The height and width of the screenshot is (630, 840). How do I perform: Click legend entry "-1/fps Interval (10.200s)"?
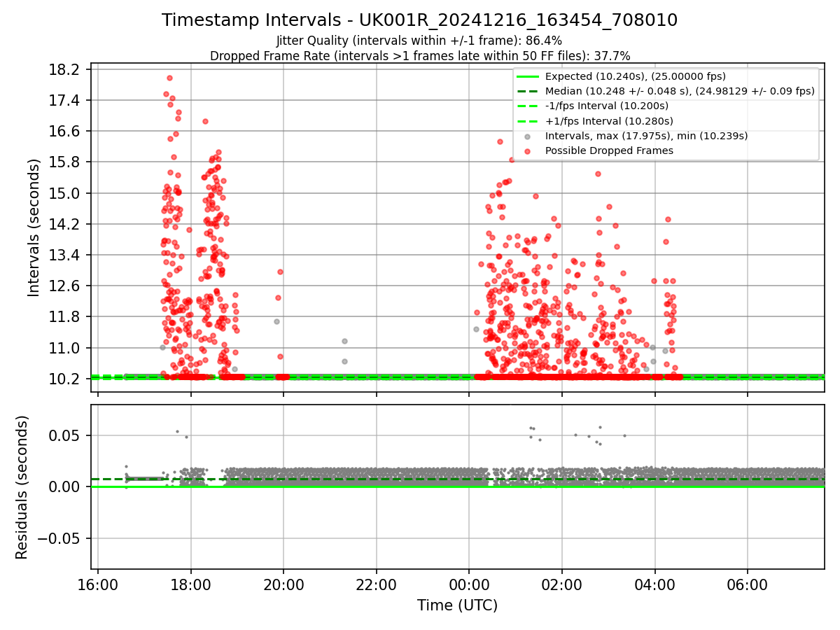tap(606, 106)
